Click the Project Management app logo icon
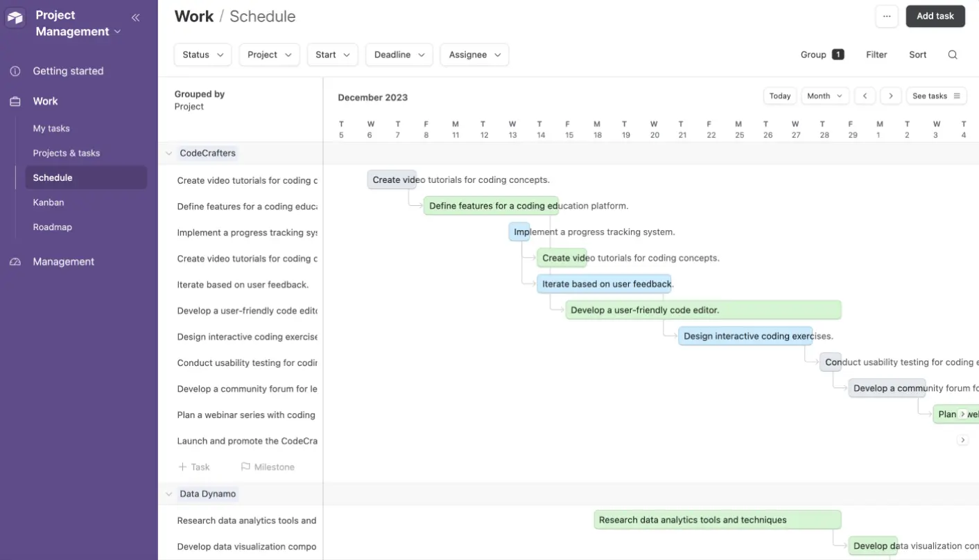Screen dimensions: 979x560 point(15,17)
